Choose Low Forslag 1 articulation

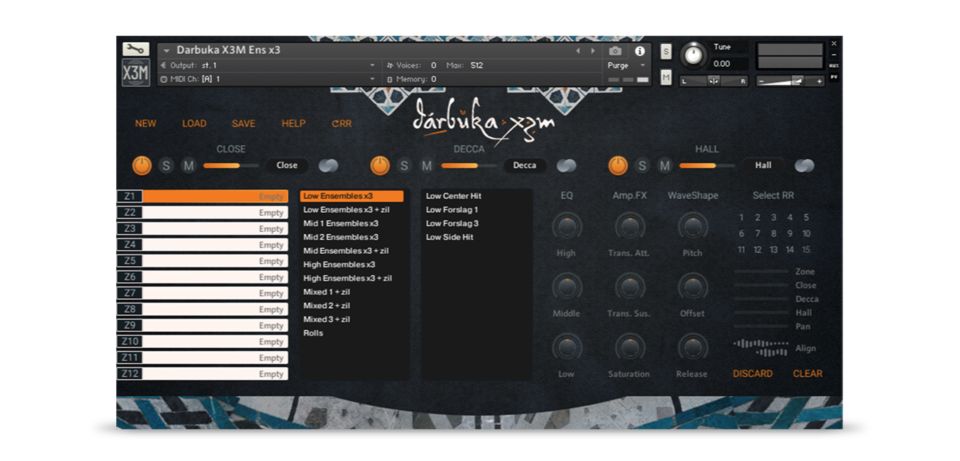(452, 210)
